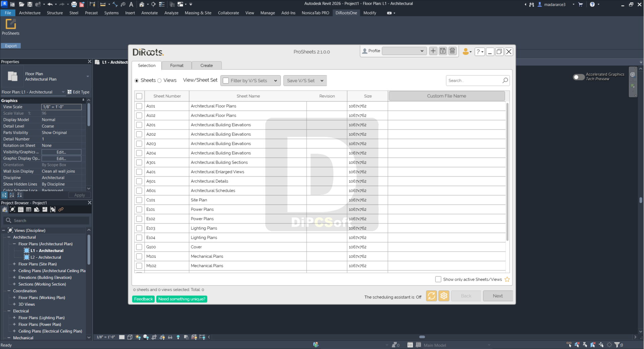This screenshot has width=644, height=349.
Task: Click the drawing area horizontal scrollbar thumb
Action: point(422,337)
